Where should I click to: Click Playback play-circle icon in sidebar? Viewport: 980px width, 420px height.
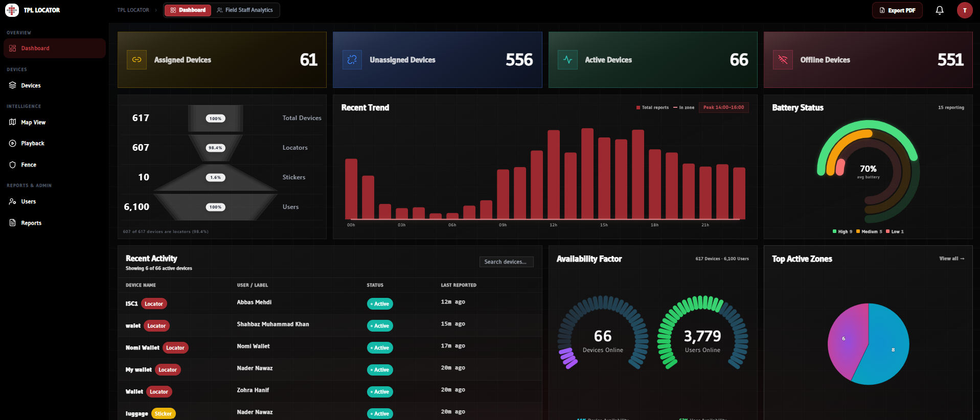coord(13,144)
